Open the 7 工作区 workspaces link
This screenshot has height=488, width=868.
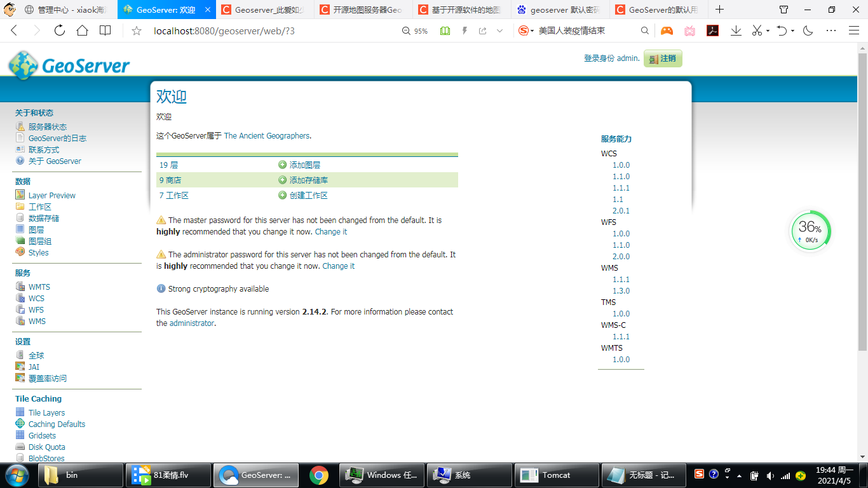(x=173, y=196)
